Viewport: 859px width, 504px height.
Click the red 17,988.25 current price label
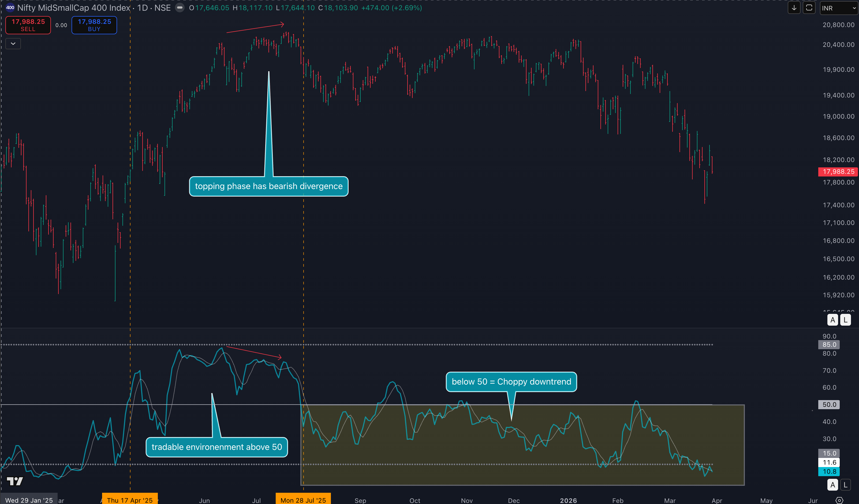pos(838,172)
